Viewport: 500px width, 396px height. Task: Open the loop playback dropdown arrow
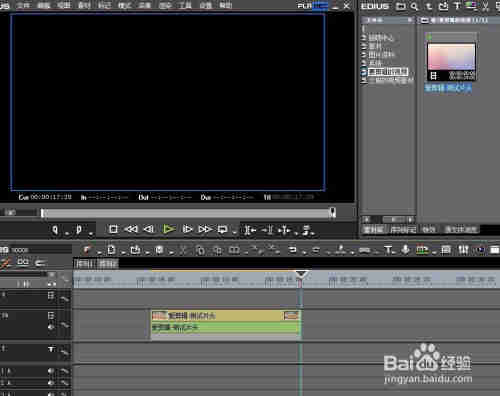pos(234,232)
